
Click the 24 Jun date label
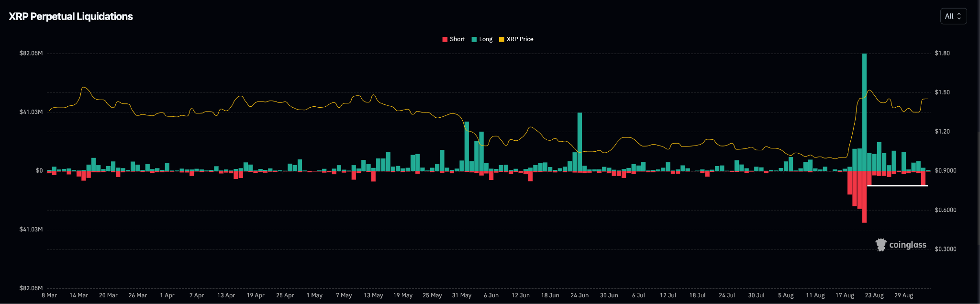[579, 295]
